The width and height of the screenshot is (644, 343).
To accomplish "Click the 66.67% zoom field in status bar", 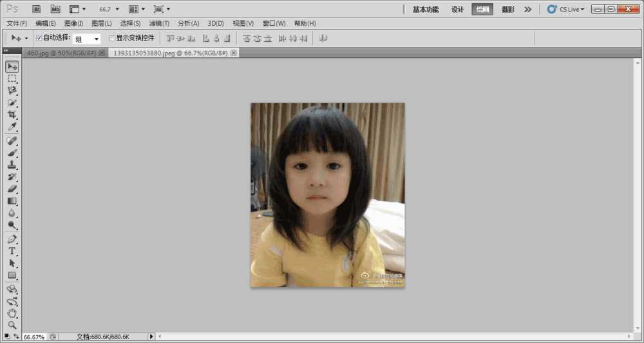I will pos(33,337).
